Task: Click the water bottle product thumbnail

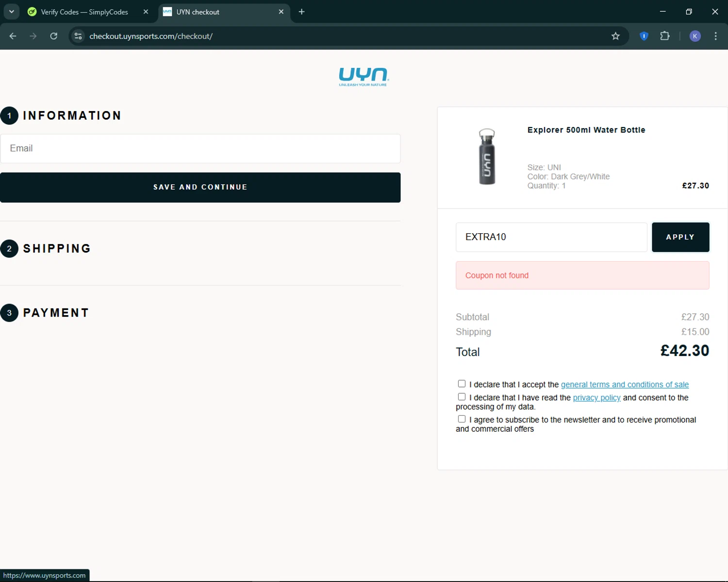Action: [x=487, y=157]
